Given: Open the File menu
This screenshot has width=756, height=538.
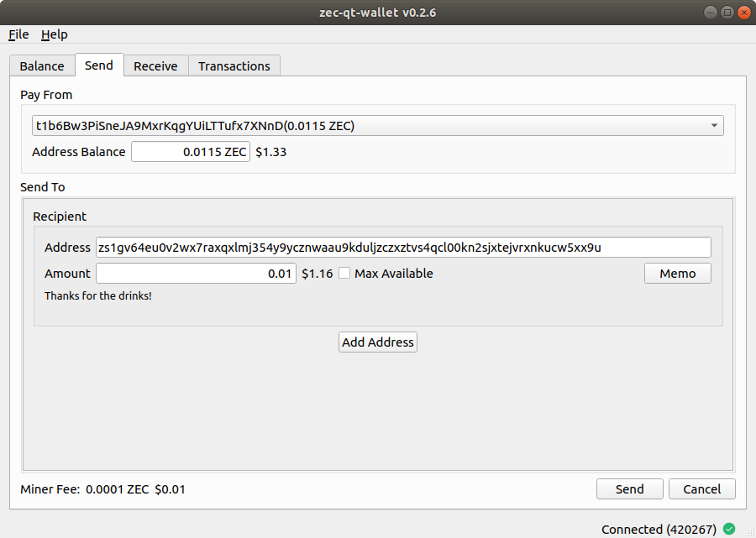Looking at the screenshot, I should [18, 34].
